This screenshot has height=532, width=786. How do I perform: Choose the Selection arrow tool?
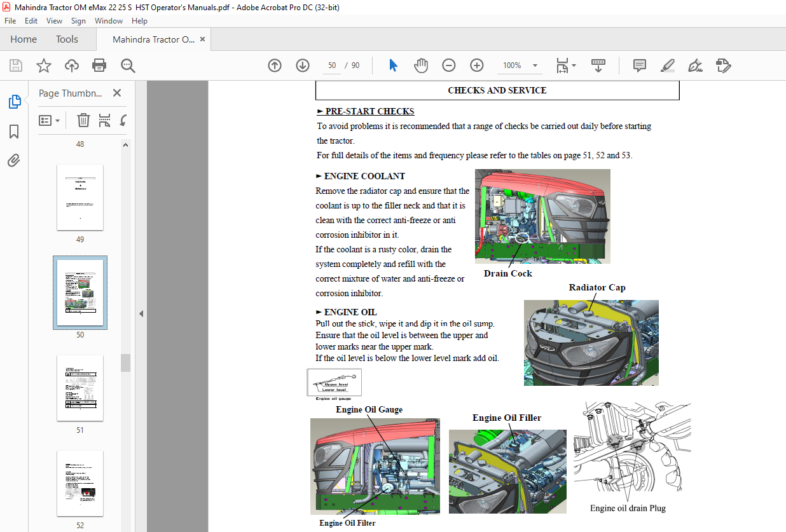(x=393, y=65)
